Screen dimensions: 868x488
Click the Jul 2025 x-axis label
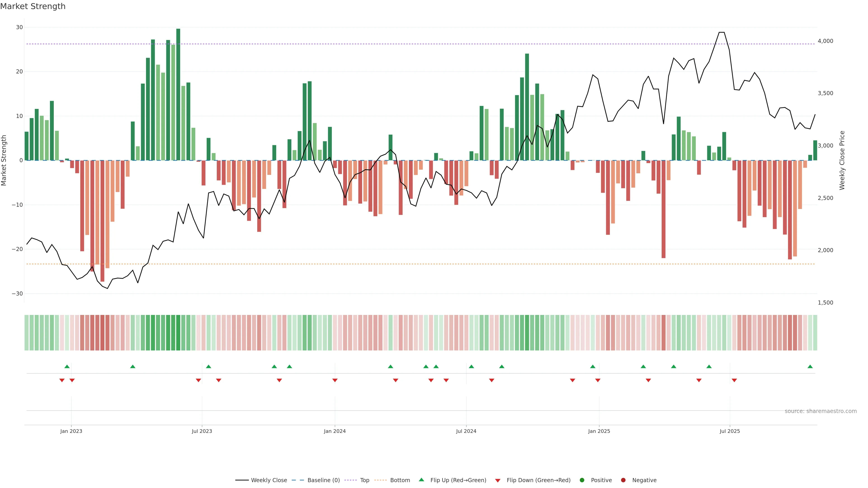[x=729, y=431]
